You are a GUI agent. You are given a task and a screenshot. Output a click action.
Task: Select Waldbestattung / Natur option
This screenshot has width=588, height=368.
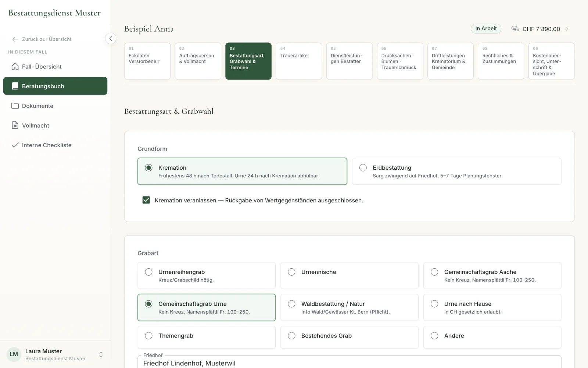coord(349,308)
